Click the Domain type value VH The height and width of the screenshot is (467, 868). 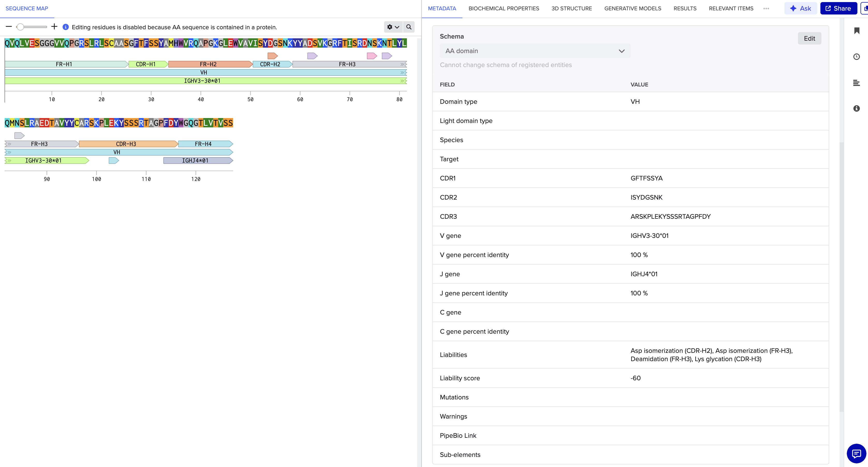tap(635, 101)
